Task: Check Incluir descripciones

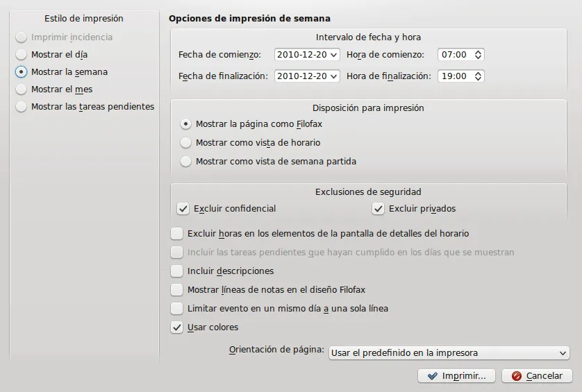Action: [176, 271]
